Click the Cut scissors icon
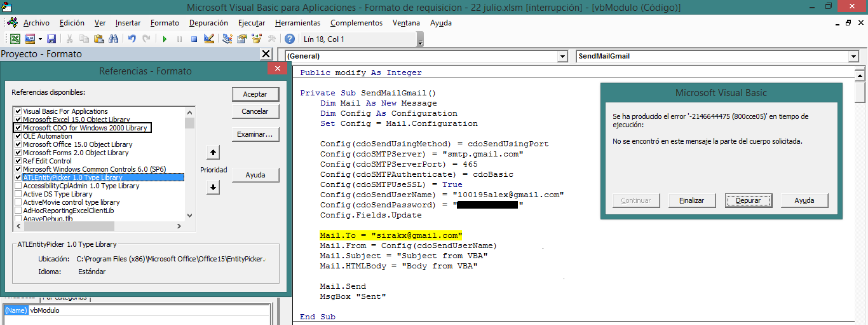Image resolution: width=868 pixels, height=325 pixels. [x=69, y=39]
